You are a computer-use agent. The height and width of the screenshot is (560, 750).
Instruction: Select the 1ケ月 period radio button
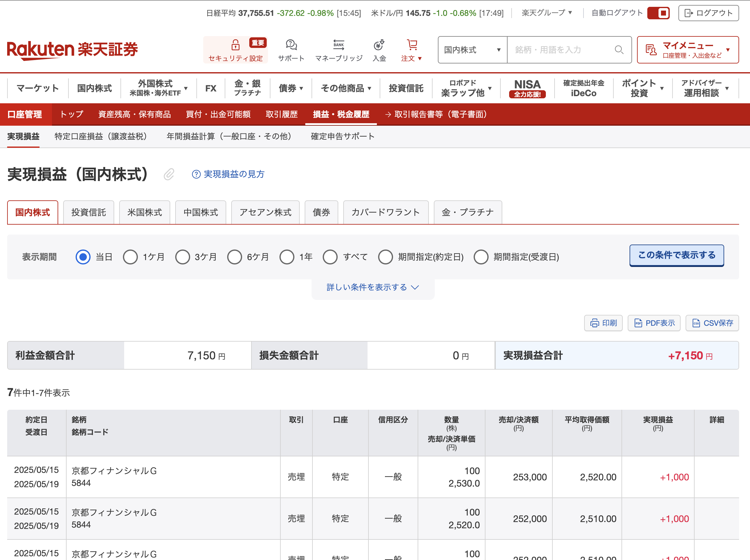(130, 257)
